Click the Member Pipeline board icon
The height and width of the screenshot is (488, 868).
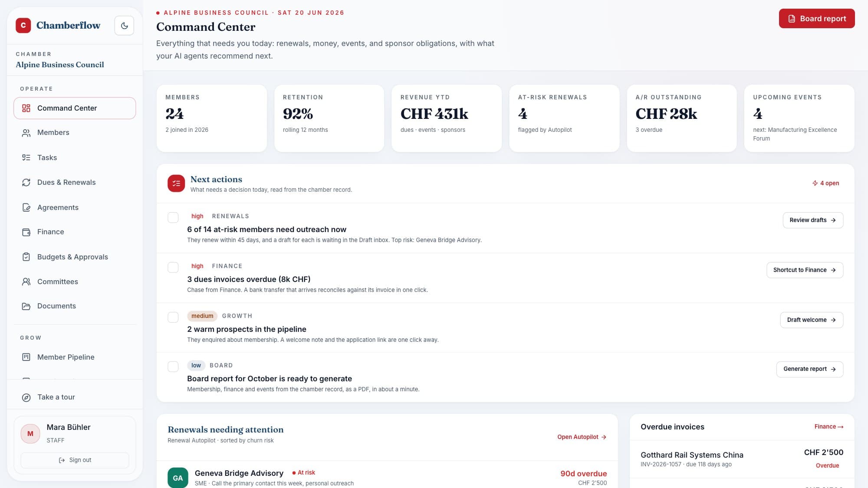pos(26,357)
